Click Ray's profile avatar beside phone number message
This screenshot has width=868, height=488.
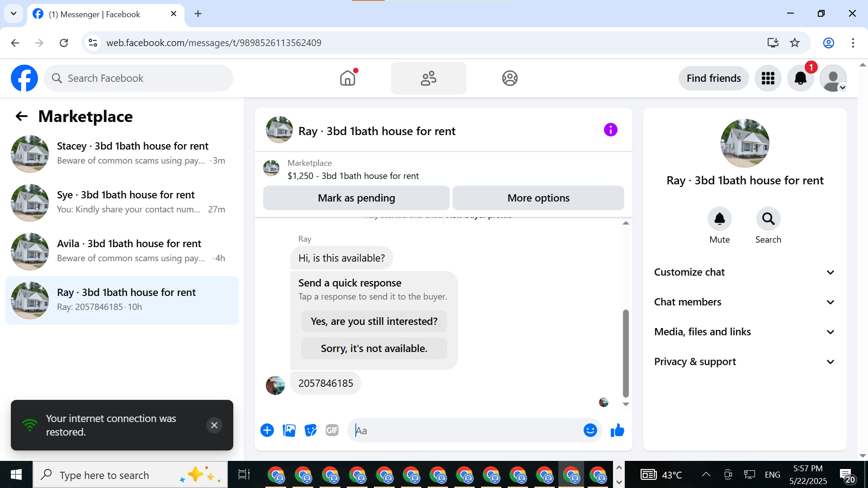(275, 385)
